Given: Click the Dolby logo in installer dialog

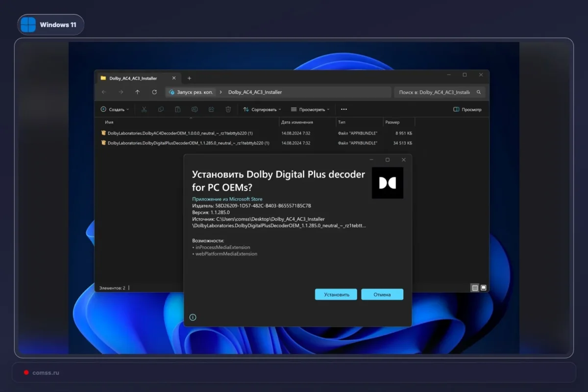Looking at the screenshot, I should (x=388, y=183).
